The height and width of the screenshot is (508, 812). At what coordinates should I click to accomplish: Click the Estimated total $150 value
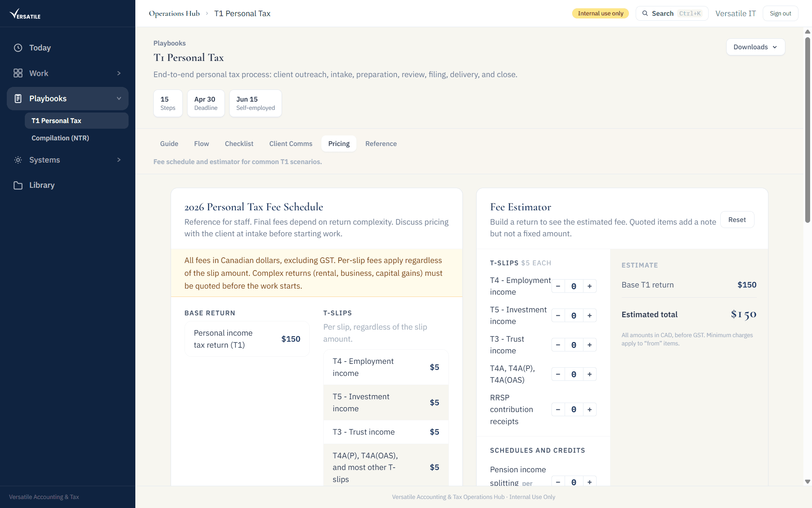[744, 315]
